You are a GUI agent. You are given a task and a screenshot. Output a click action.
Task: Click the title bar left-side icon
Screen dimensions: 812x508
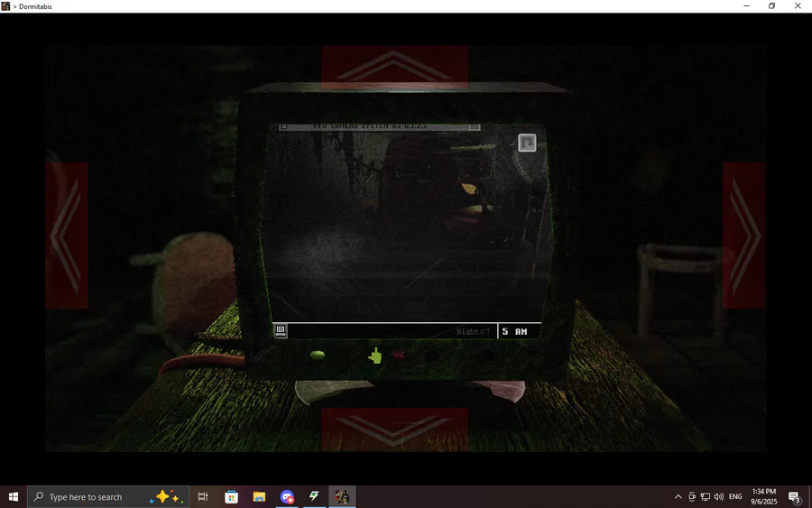click(x=284, y=127)
